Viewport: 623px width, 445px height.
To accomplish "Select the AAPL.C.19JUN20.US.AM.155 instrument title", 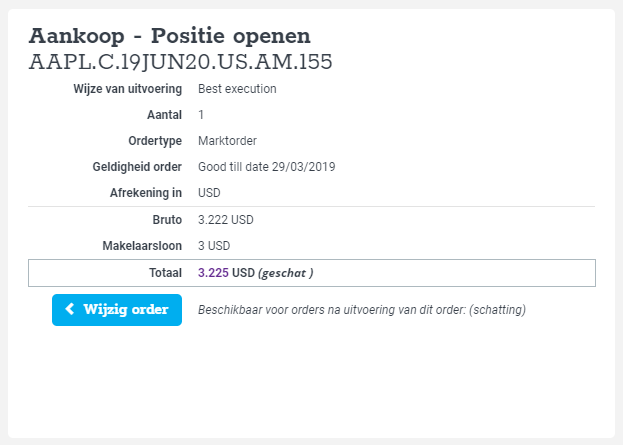I will coord(180,62).
